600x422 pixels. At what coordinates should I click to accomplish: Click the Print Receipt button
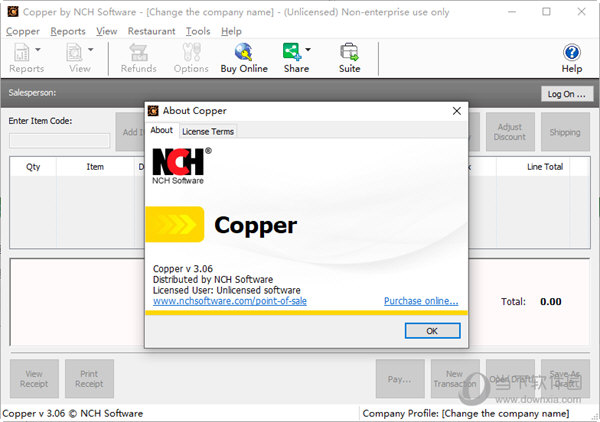(89, 379)
